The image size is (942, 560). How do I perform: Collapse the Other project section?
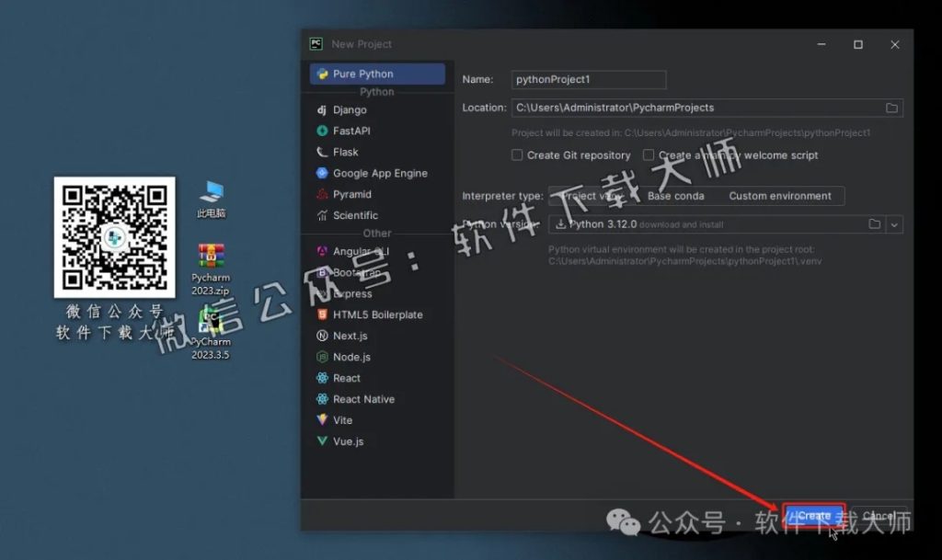(377, 233)
